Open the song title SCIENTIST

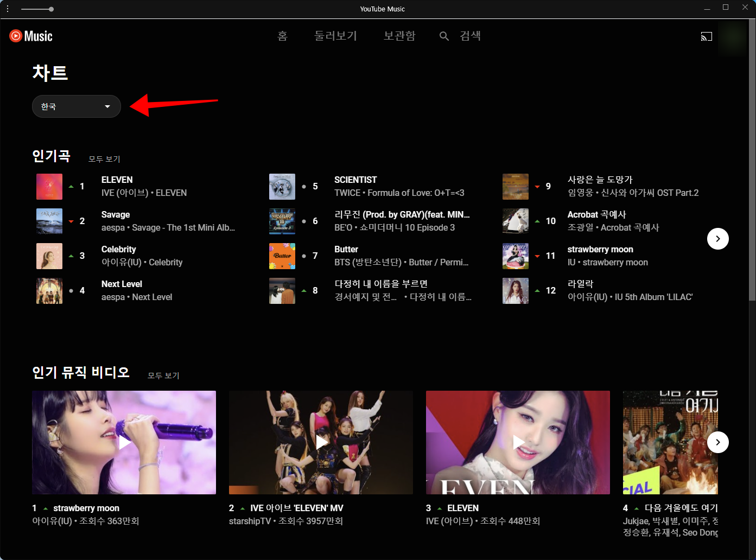tap(355, 180)
